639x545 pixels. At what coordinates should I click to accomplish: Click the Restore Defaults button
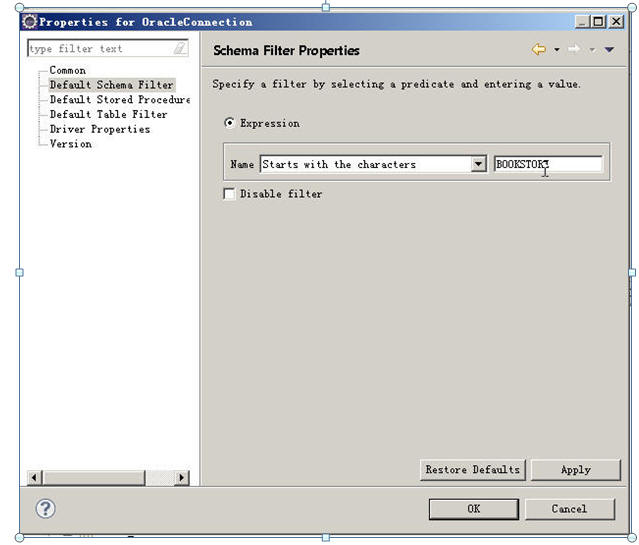(473, 470)
